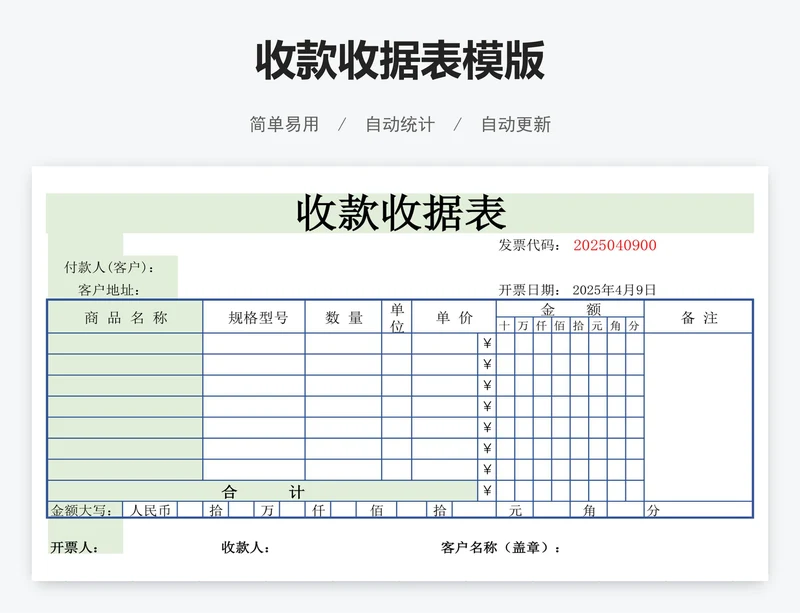Click the 元 cell in 金额大写 row

pos(515,510)
